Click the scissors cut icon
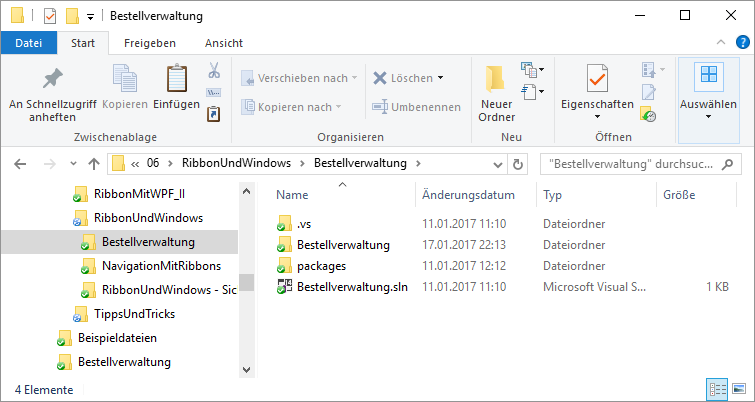Image resolution: width=755 pixels, height=402 pixels. pos(214,70)
